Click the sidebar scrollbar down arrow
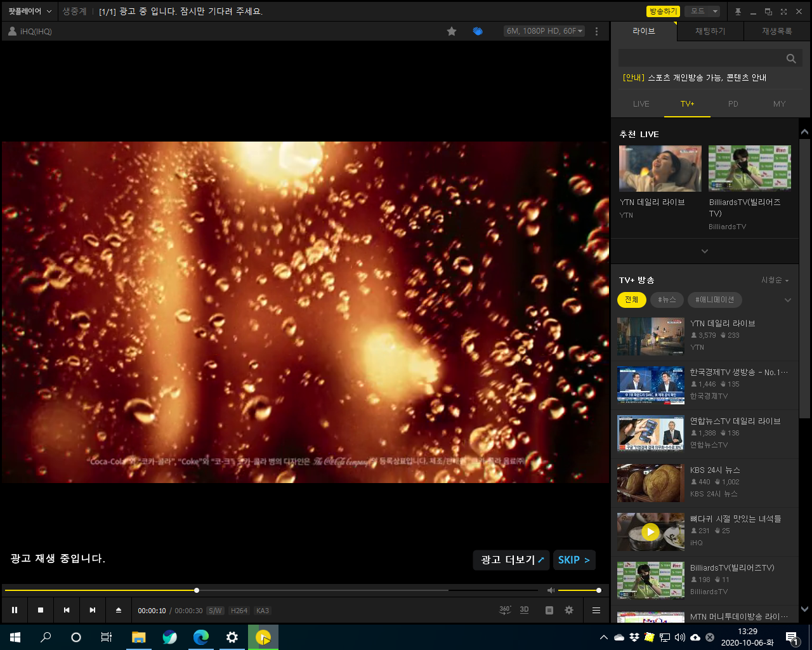 804,609
